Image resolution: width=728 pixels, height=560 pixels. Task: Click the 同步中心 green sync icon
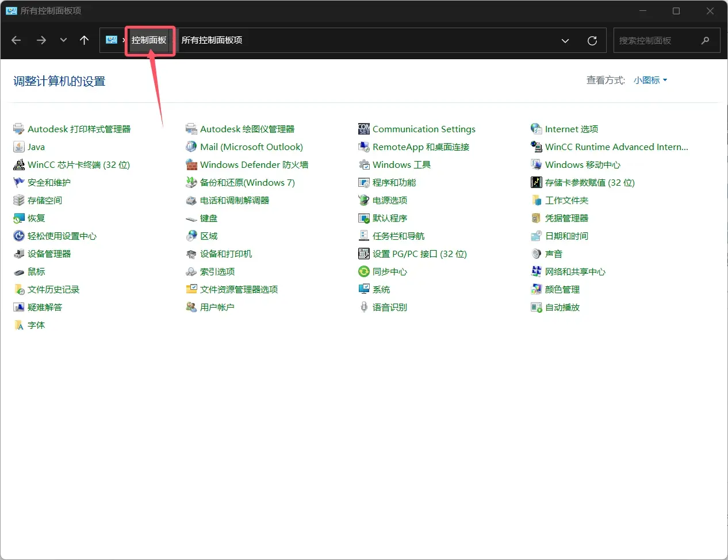pyautogui.click(x=363, y=271)
